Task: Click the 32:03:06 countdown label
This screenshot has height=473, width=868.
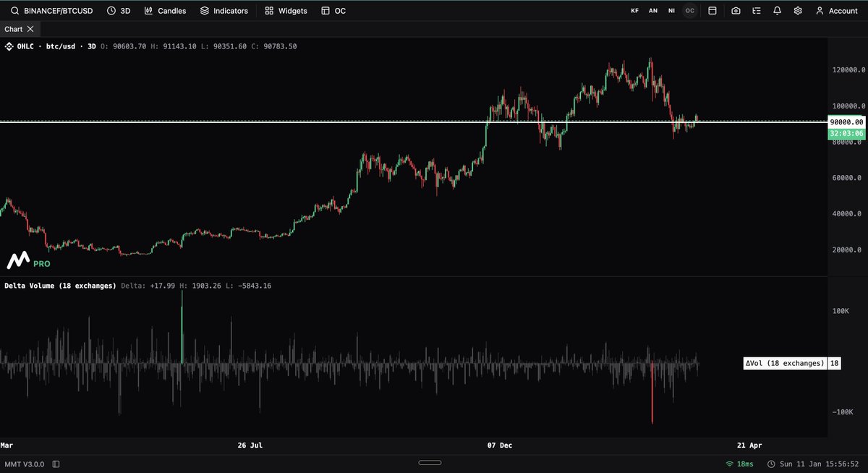Action: click(846, 134)
